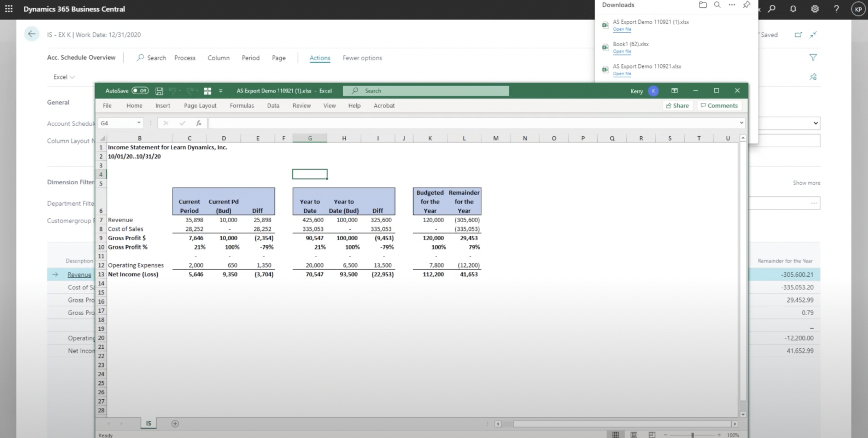Open the Page Layout tab
The image size is (868, 438).
tap(200, 105)
